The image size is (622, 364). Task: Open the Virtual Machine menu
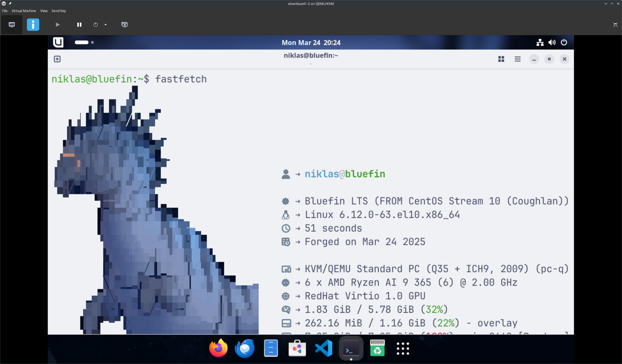(x=24, y=11)
